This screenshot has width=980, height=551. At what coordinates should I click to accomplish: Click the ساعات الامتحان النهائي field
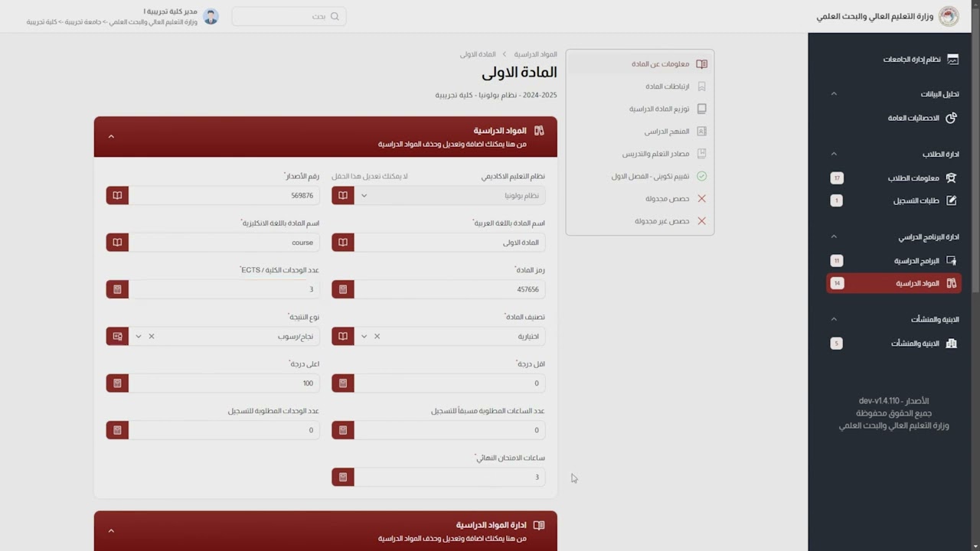449,477
